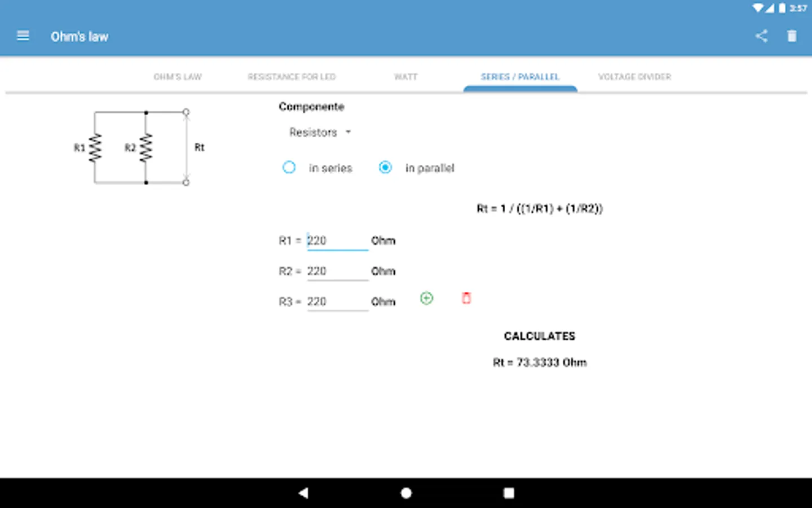Click the 'Componente' label

[x=311, y=107]
